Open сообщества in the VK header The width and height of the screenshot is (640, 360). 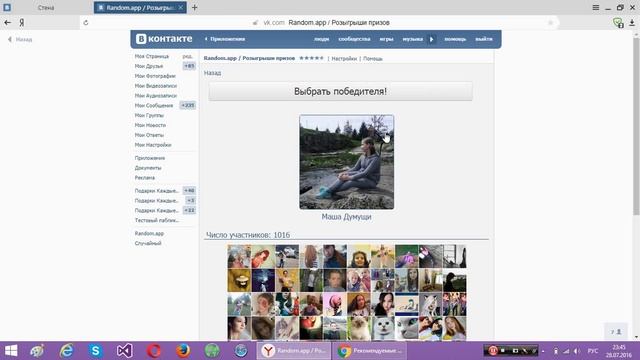point(354,39)
